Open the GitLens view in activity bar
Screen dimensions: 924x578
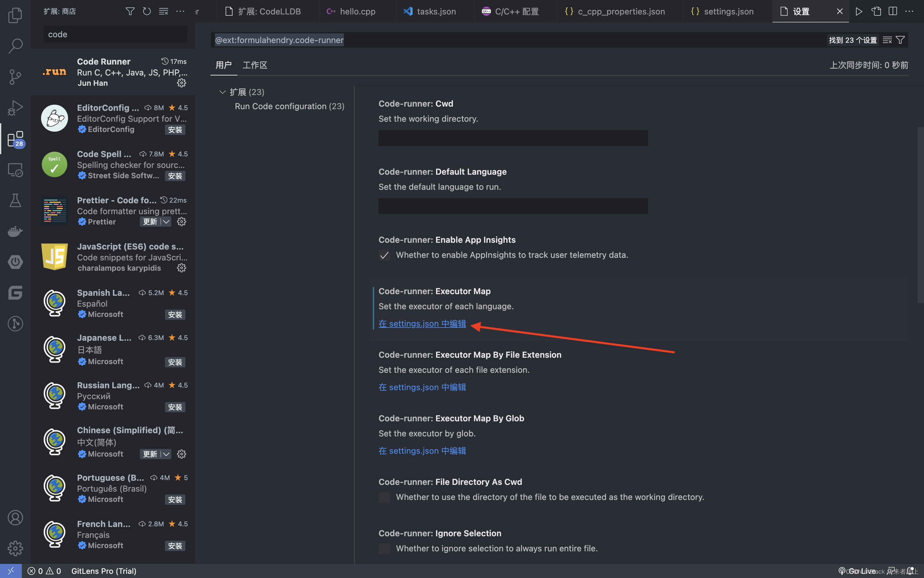coord(15,324)
